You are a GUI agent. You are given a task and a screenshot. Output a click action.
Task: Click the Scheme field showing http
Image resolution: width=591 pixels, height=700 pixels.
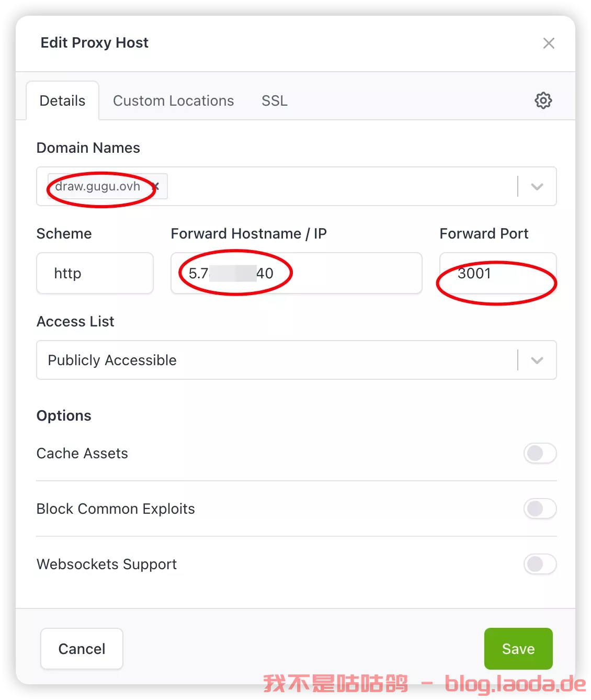(x=95, y=273)
